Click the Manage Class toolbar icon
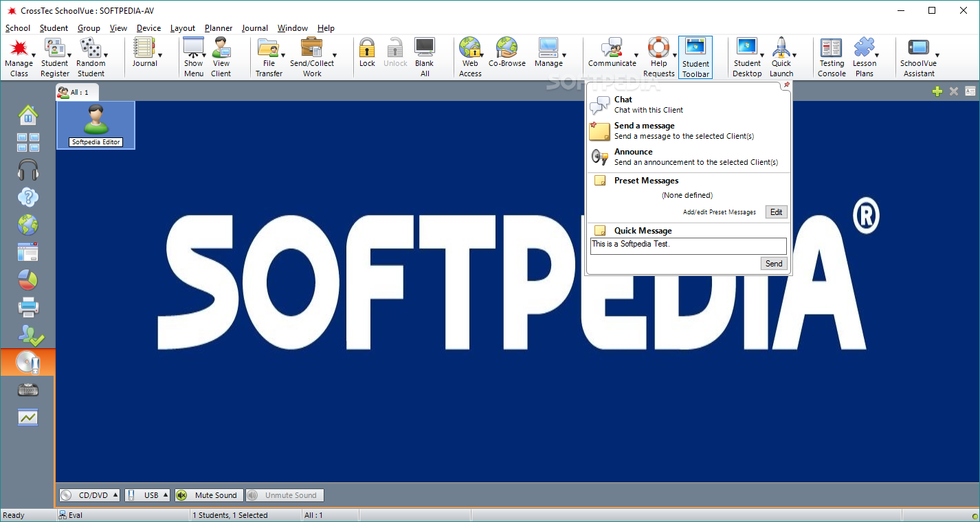The height and width of the screenshot is (522, 980). click(19, 56)
